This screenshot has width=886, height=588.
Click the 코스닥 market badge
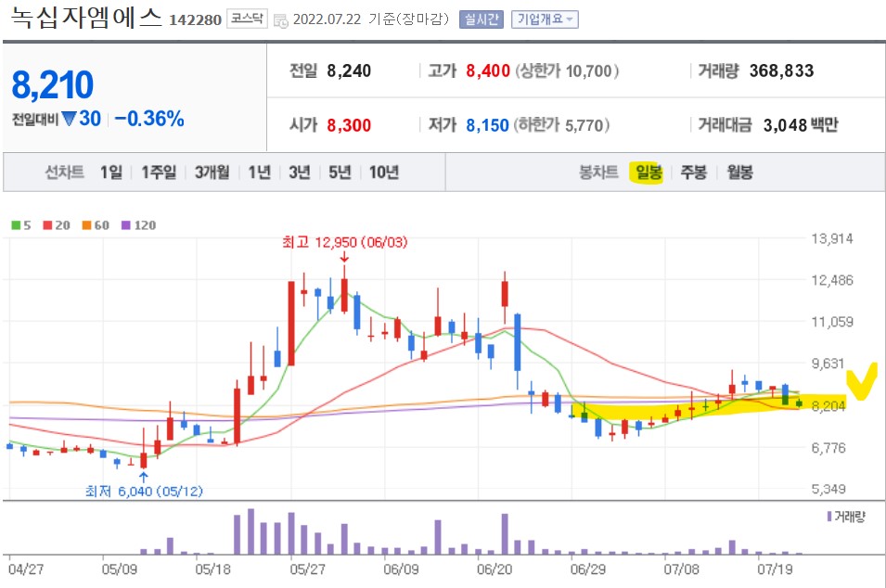(x=247, y=19)
